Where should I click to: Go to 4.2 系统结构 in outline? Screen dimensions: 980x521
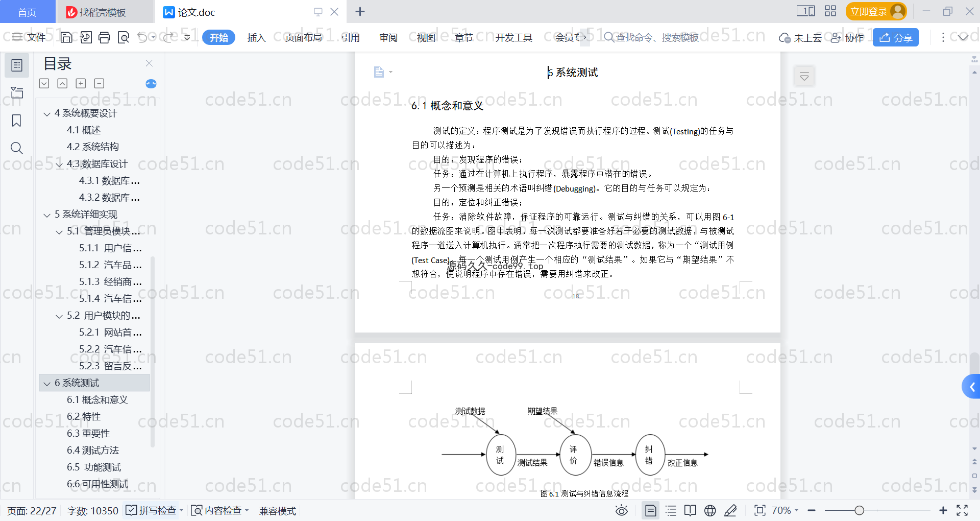(93, 147)
